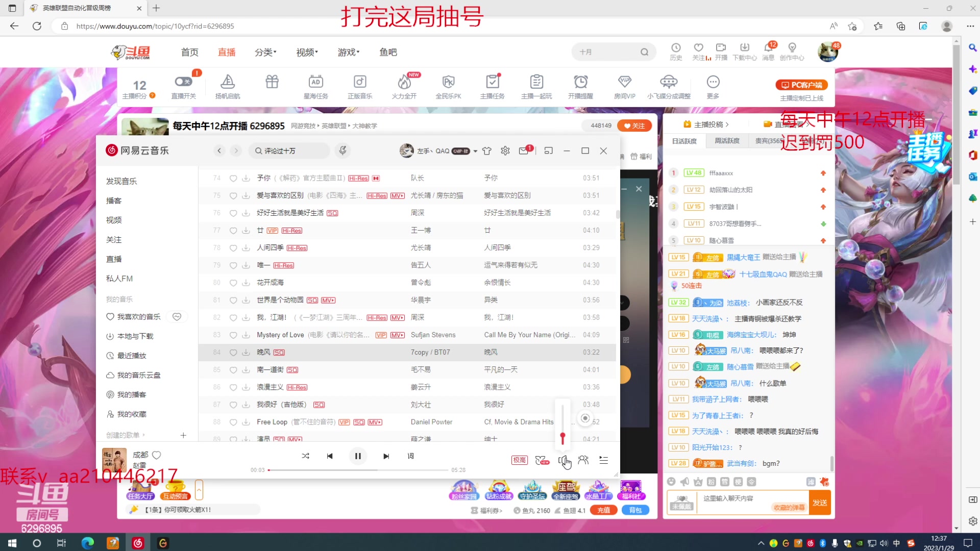Show hidden icons in system tray
This screenshot has height=551, width=980.
tap(761, 543)
